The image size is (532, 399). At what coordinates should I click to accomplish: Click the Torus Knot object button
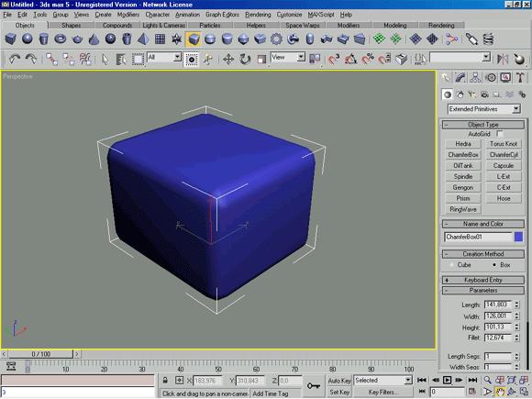(504, 144)
